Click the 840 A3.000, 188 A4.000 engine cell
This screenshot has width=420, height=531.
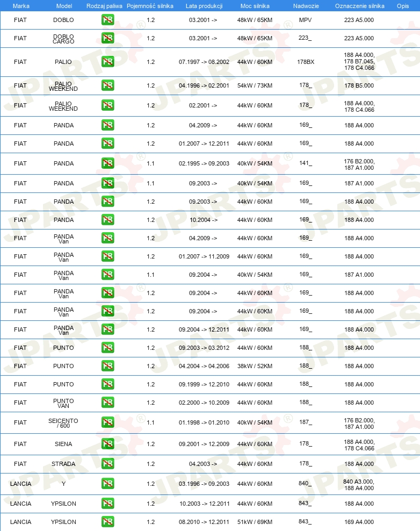click(359, 485)
